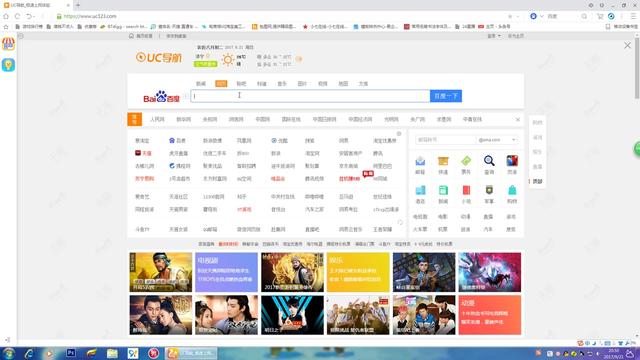Open Photoshop from the taskbar

tap(71, 353)
